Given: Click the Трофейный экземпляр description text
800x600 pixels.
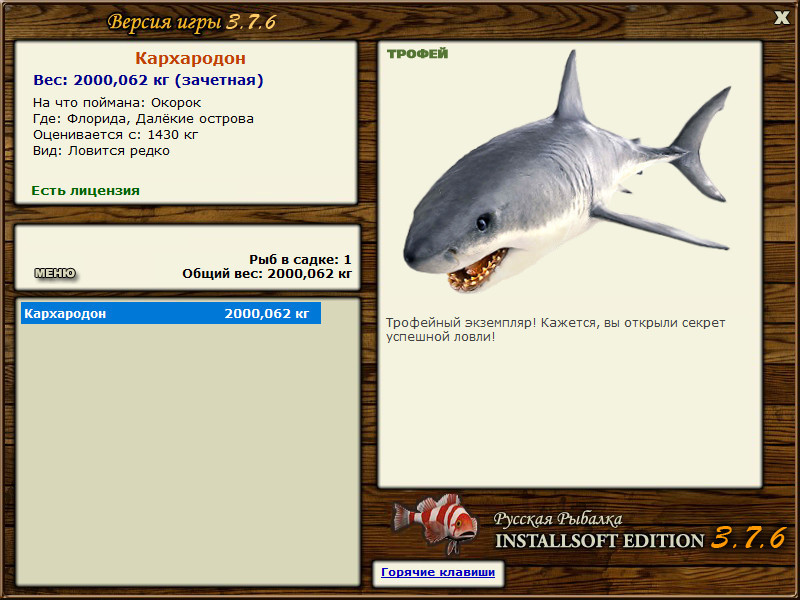Looking at the screenshot, I should (555, 330).
